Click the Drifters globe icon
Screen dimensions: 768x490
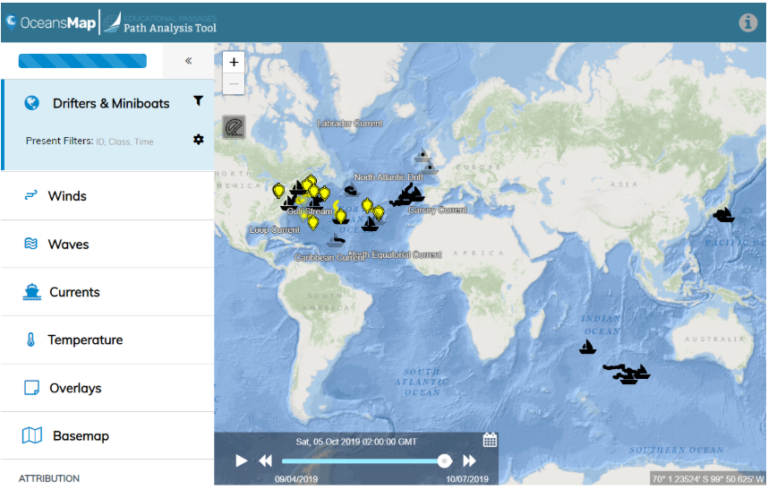(x=32, y=103)
